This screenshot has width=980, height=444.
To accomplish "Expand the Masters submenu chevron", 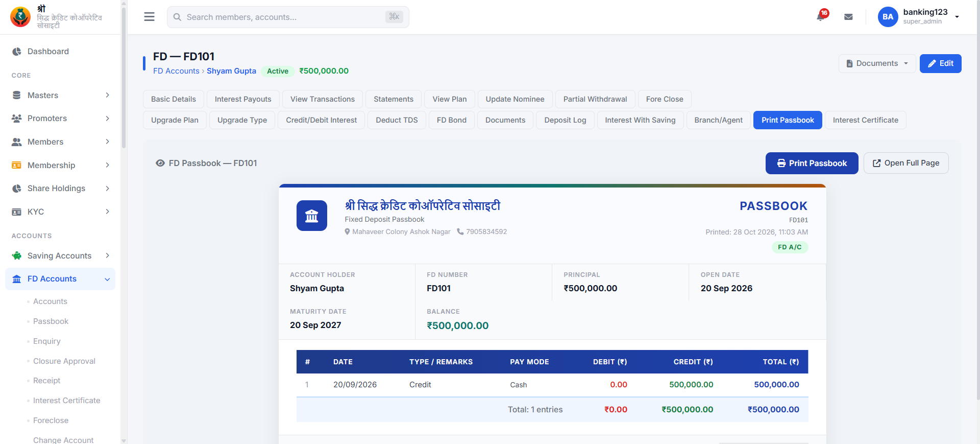I will pyautogui.click(x=107, y=95).
